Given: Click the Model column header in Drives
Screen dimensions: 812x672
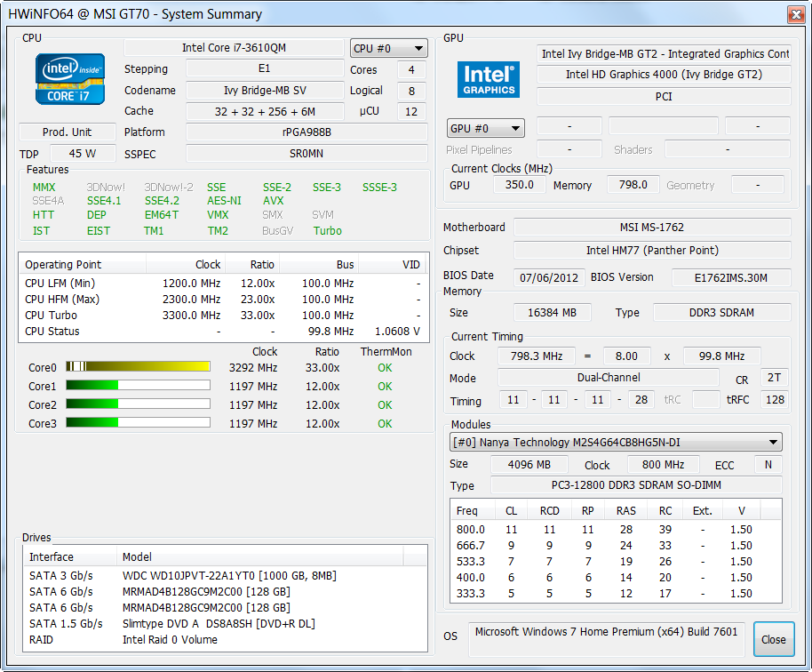Looking at the screenshot, I should tap(260, 557).
